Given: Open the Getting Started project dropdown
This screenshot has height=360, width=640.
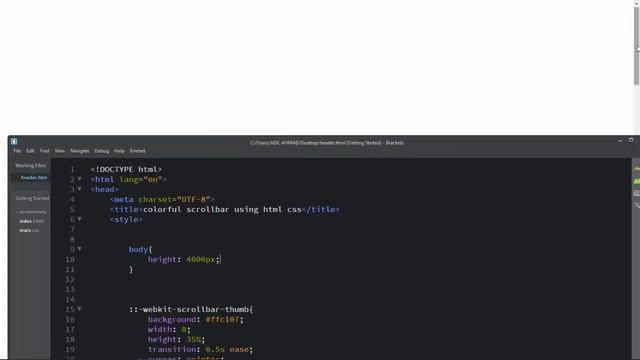Looking at the screenshot, I should tap(32, 198).
